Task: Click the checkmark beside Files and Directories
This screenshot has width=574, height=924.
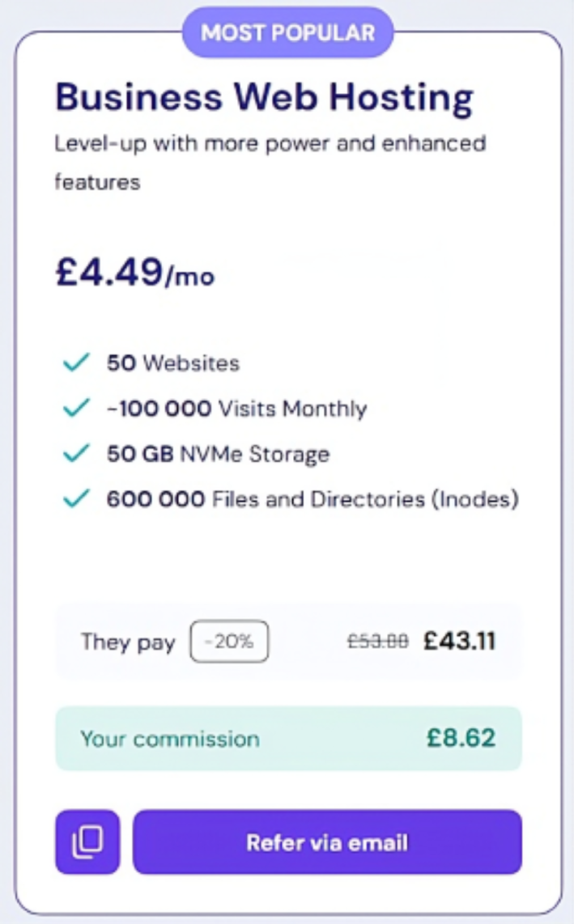Action: tap(75, 499)
